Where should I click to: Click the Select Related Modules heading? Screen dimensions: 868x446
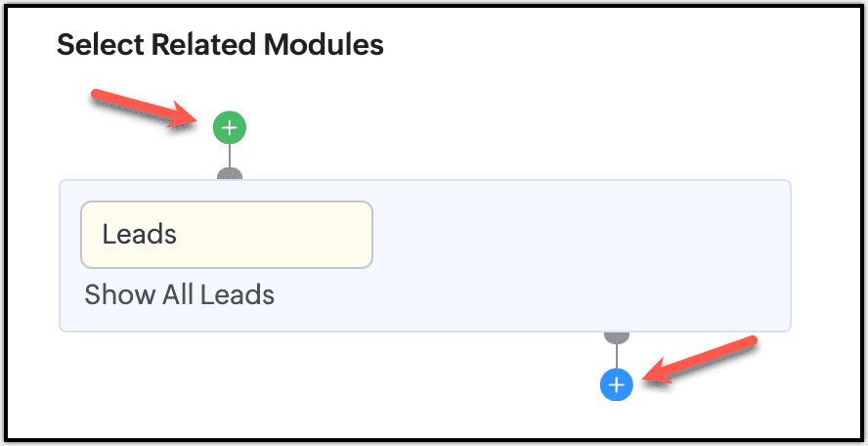click(x=220, y=44)
